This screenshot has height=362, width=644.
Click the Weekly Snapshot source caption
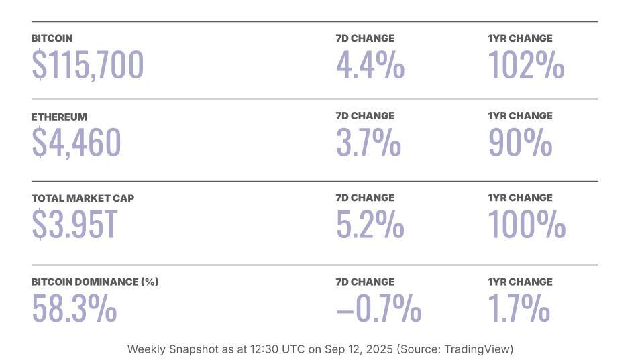coord(320,349)
